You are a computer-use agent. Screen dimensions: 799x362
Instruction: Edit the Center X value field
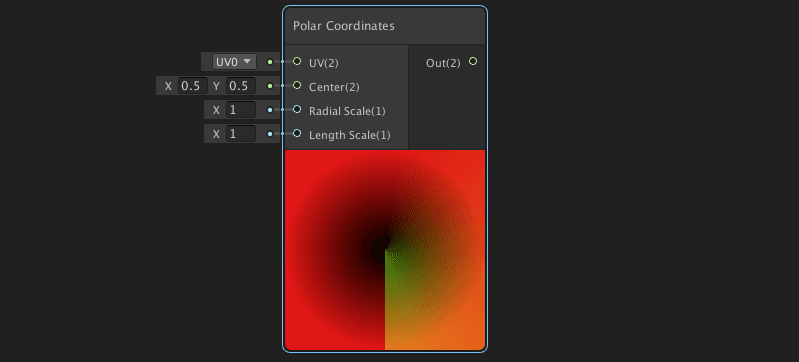[x=193, y=86]
